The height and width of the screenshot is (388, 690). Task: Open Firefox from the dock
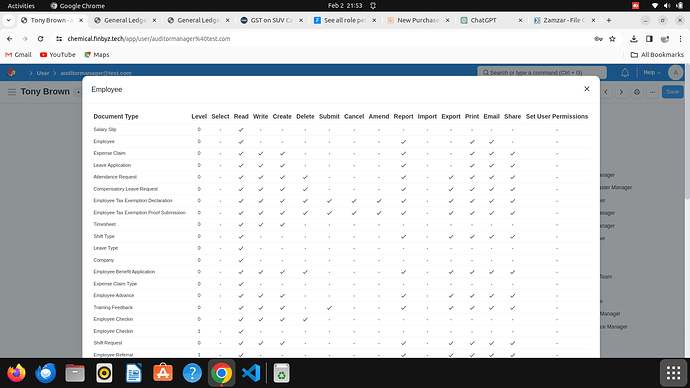coord(16,373)
